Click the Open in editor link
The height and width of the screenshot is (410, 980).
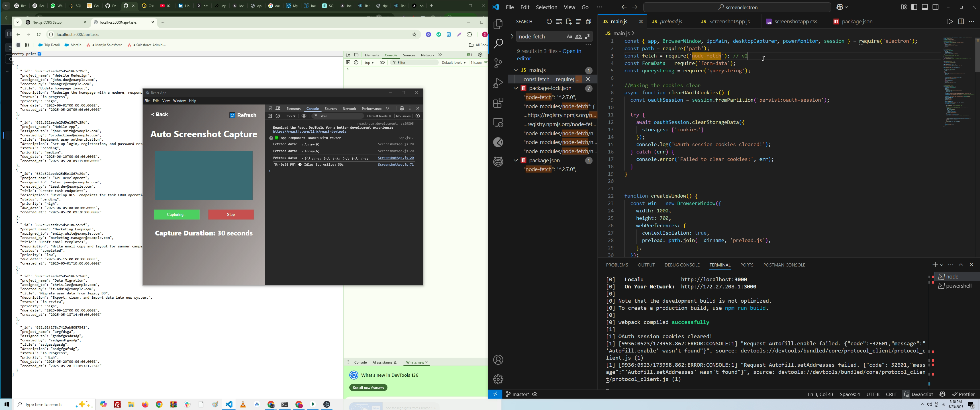point(571,51)
